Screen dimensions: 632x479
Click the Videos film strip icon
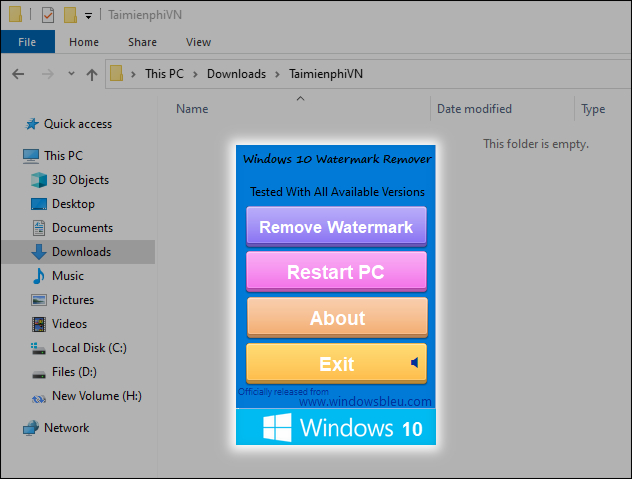pyautogui.click(x=39, y=324)
